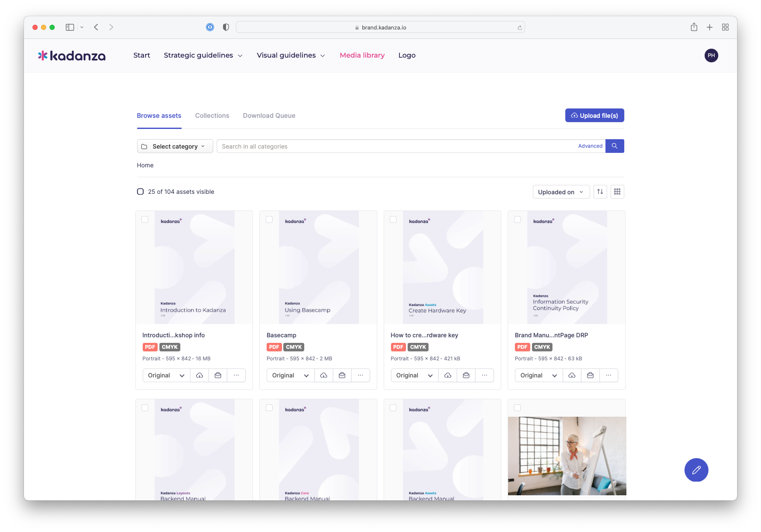The image size is (761, 532).
Task: Open more options for Brand Manu...ntPage DRP
Action: tap(609, 375)
